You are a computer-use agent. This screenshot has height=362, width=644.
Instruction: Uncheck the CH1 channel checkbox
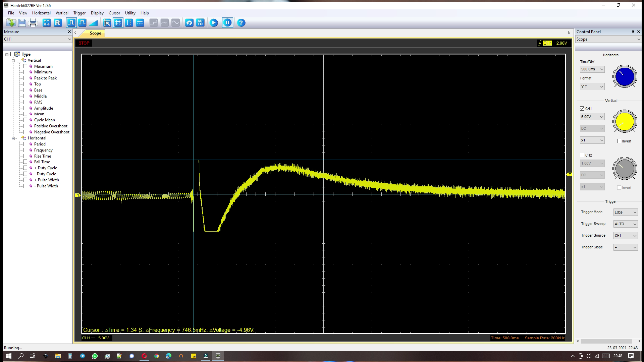point(582,109)
